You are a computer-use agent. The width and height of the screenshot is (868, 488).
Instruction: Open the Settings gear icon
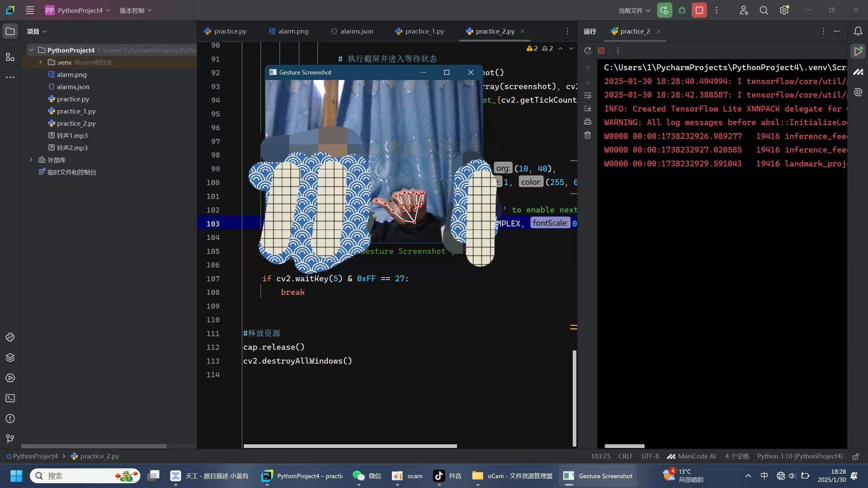pos(784,10)
